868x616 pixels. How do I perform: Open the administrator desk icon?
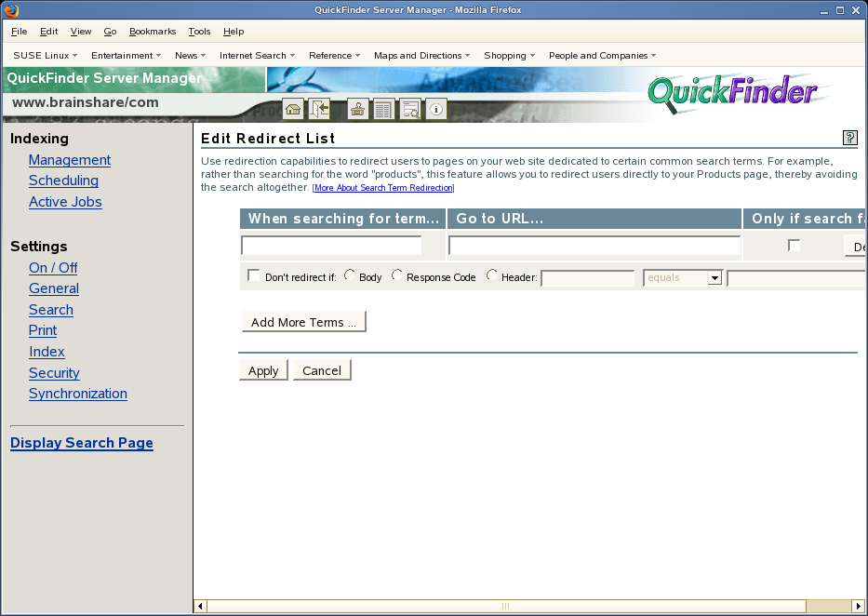358,109
